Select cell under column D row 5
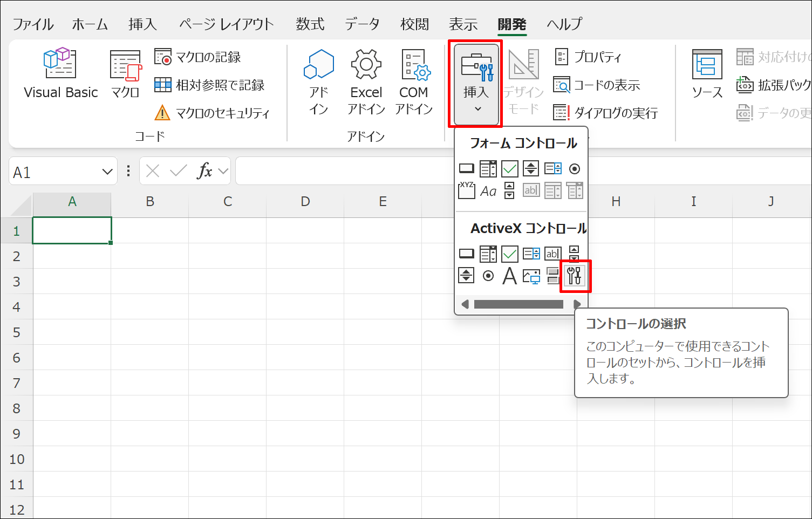The image size is (812, 519). click(305, 332)
